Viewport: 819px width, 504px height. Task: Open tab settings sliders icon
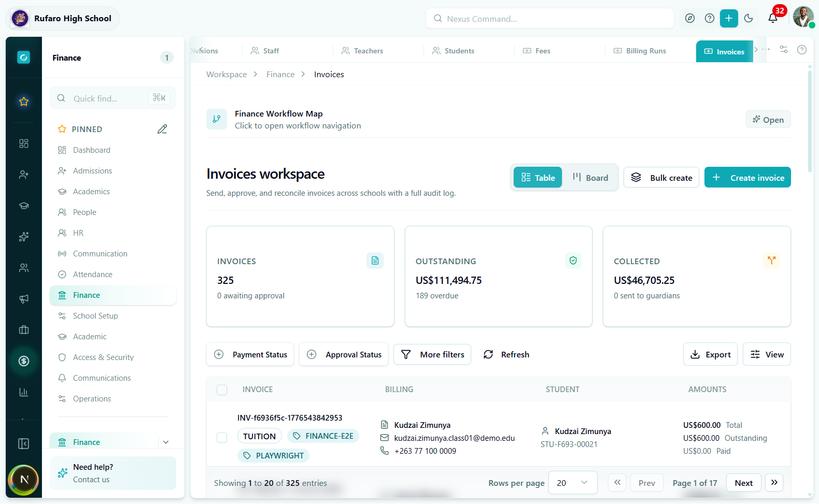(x=784, y=50)
